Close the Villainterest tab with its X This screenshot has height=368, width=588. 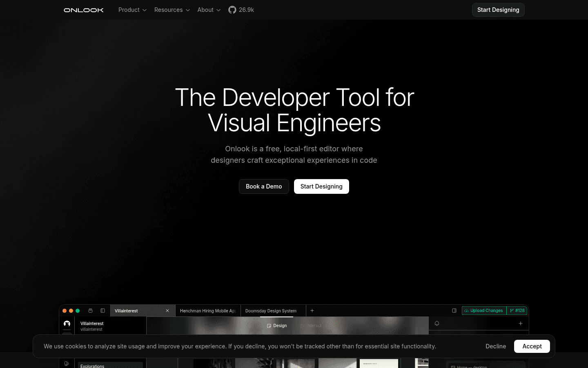coord(167,311)
